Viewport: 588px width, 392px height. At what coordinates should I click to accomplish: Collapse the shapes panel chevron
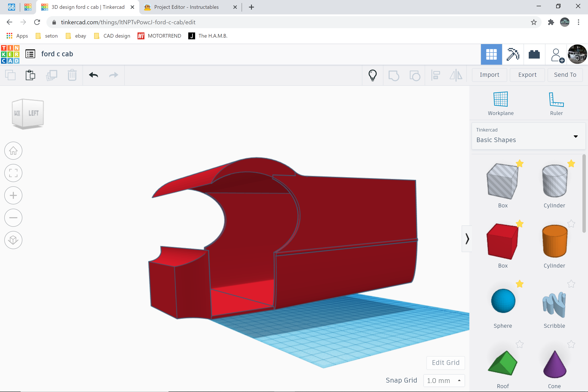point(467,239)
